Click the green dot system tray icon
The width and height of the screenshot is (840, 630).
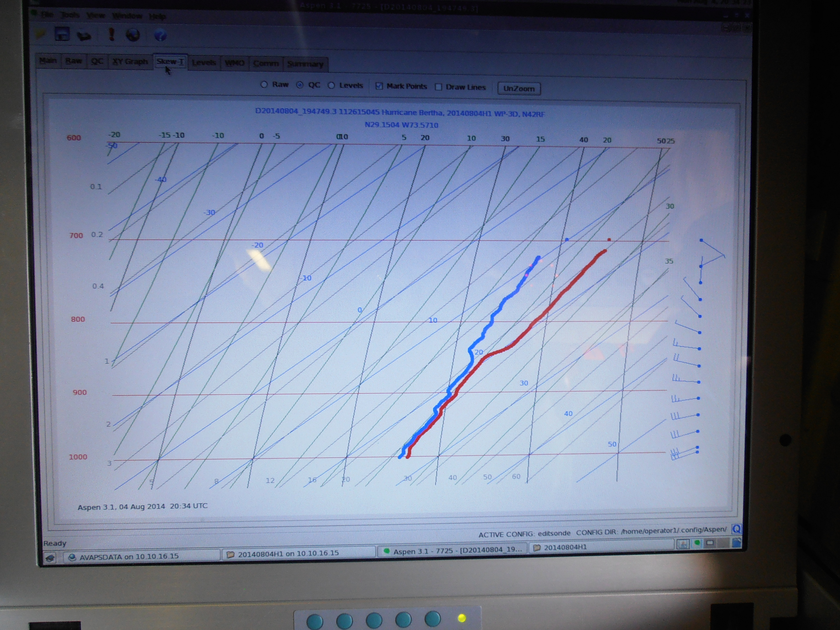coord(697,543)
